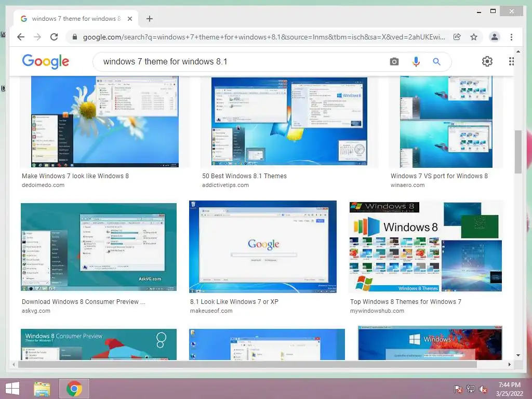Open the bottom blue file explorer thumbnail
This screenshot has height=399, width=532.
tap(267, 344)
